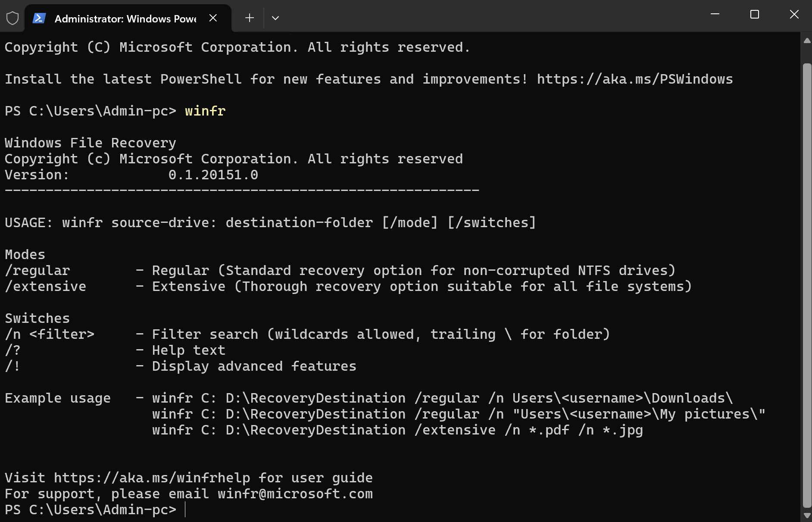Select the Administrator: Windows PowerShell tab
This screenshot has height=522, width=812.
[128, 18]
